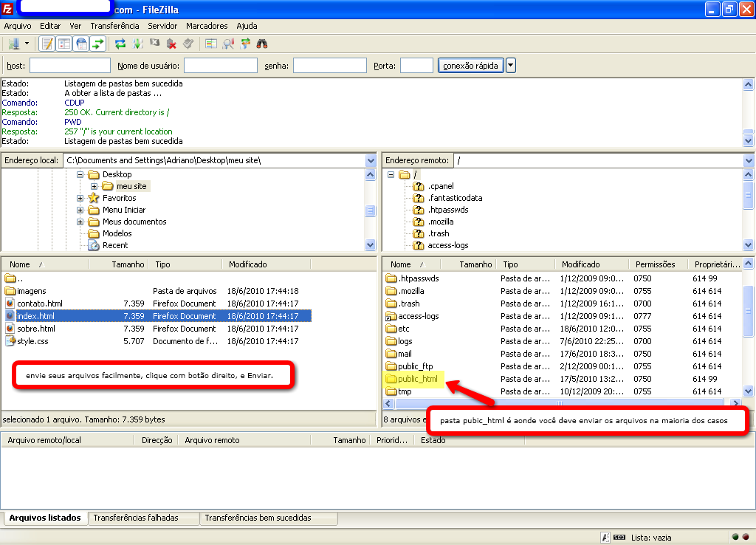Click the senha password field
The image size is (756, 545).
(x=330, y=66)
